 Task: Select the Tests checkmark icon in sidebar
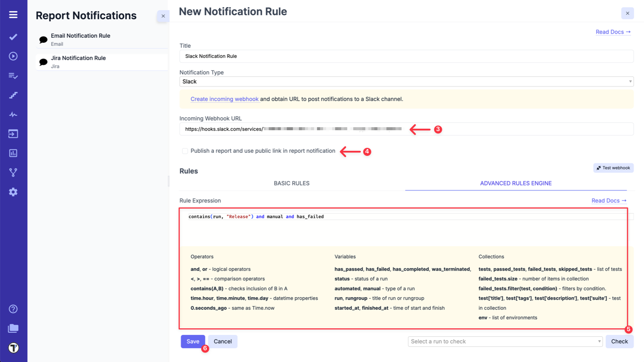click(13, 36)
